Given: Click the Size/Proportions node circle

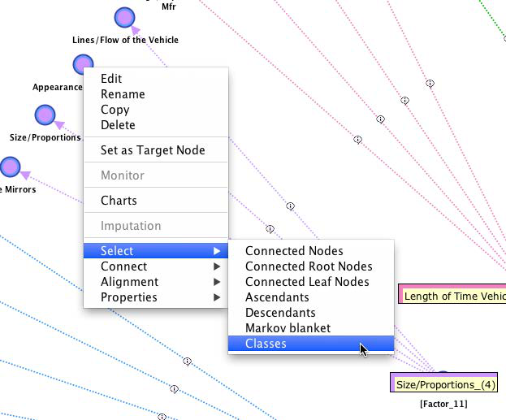Looking at the screenshot, I should pos(45,115).
